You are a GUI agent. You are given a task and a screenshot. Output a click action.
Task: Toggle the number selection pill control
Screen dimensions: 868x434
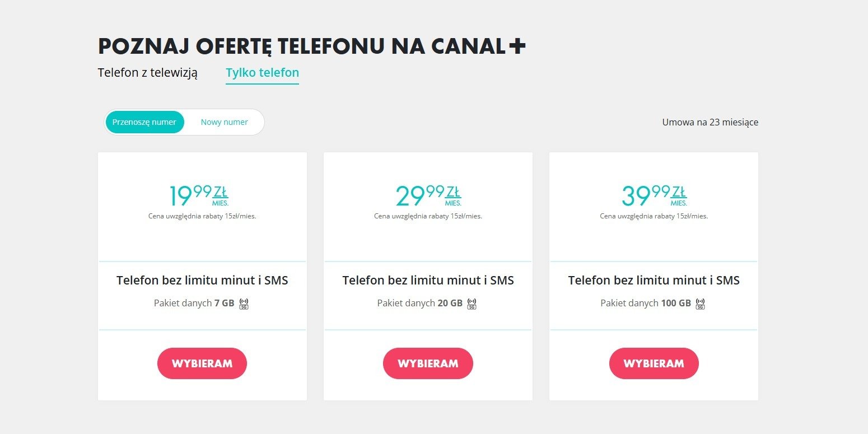(184, 122)
